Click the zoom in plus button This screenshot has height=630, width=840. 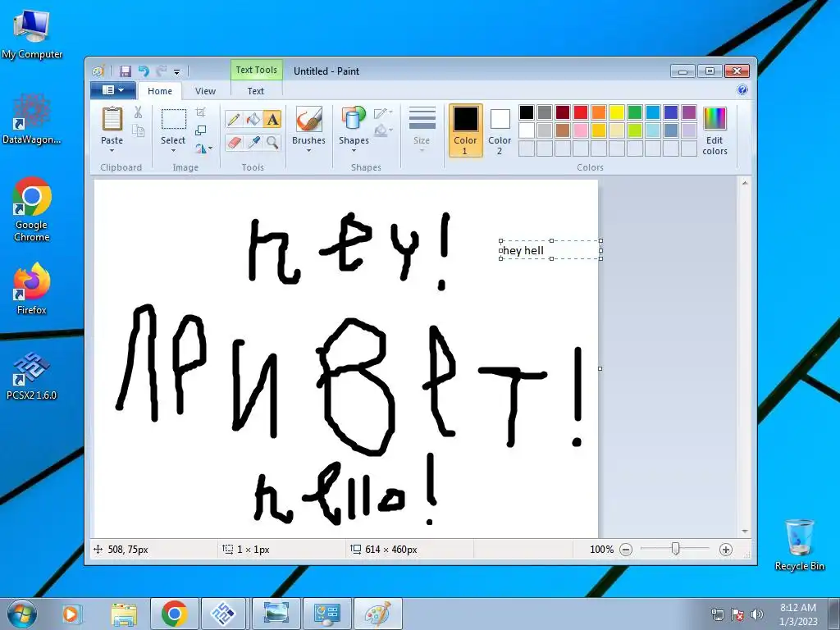tap(725, 550)
